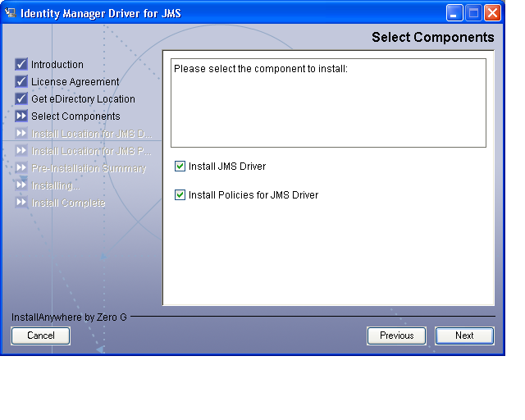The width and height of the screenshot is (525, 420).
Task: Select the License Agreement step label
Action: 75,82
